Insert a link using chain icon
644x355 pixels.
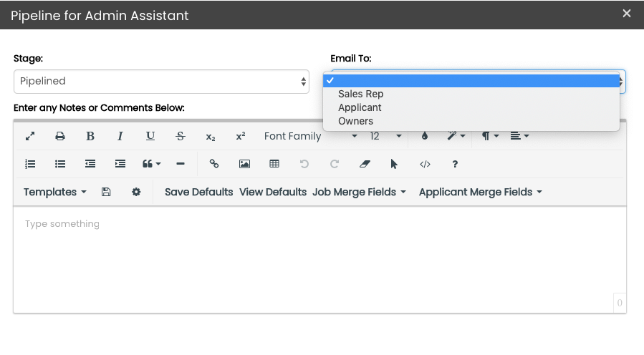(214, 164)
